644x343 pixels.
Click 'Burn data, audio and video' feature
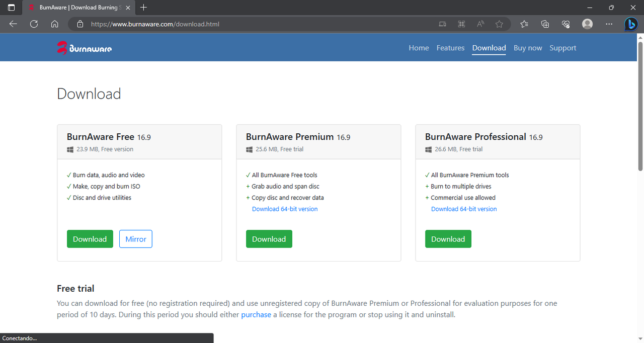coord(109,175)
